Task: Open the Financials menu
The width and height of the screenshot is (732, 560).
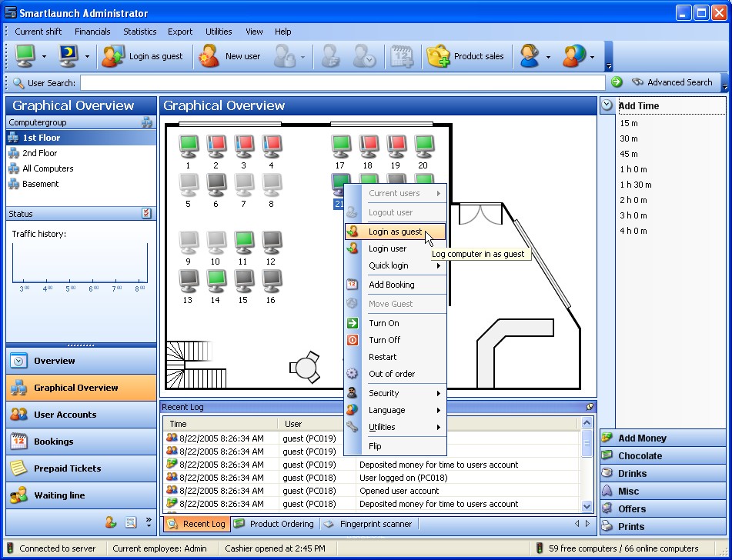Action: click(x=92, y=32)
